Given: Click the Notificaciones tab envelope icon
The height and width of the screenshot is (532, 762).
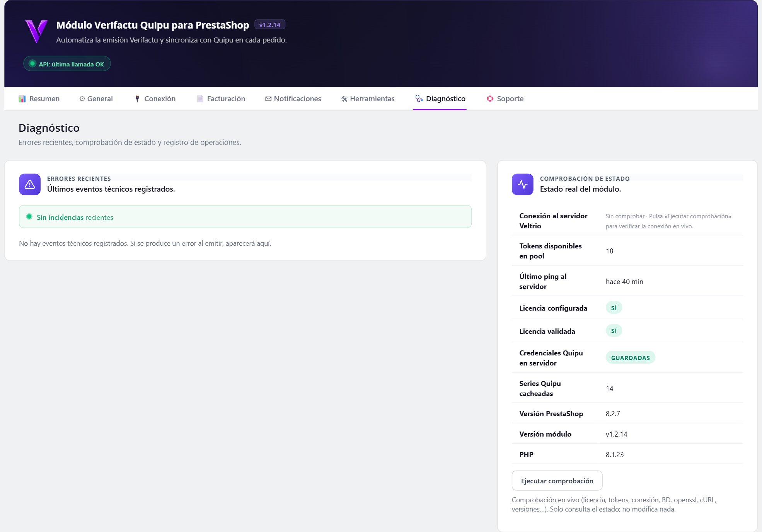Looking at the screenshot, I should (x=268, y=99).
